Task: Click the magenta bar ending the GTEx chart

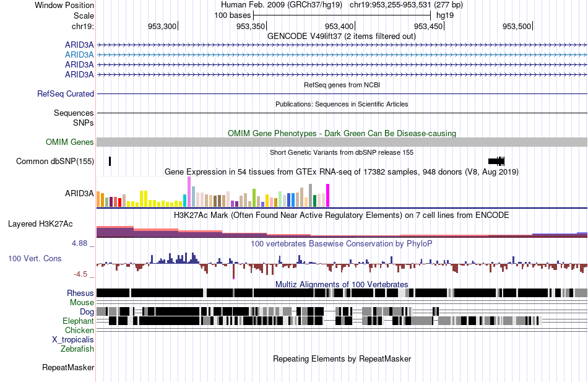Action: click(x=328, y=196)
